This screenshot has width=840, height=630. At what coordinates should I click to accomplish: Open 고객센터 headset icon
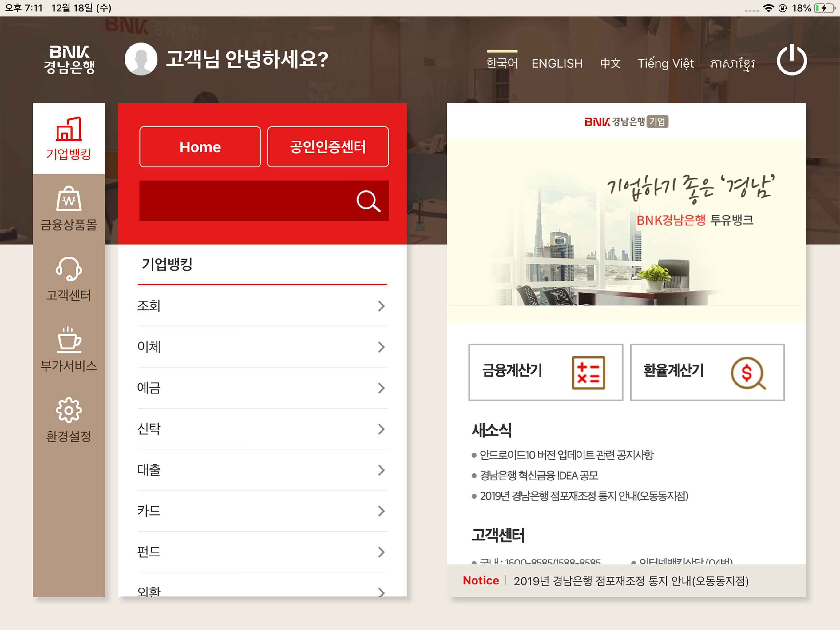coord(69,269)
